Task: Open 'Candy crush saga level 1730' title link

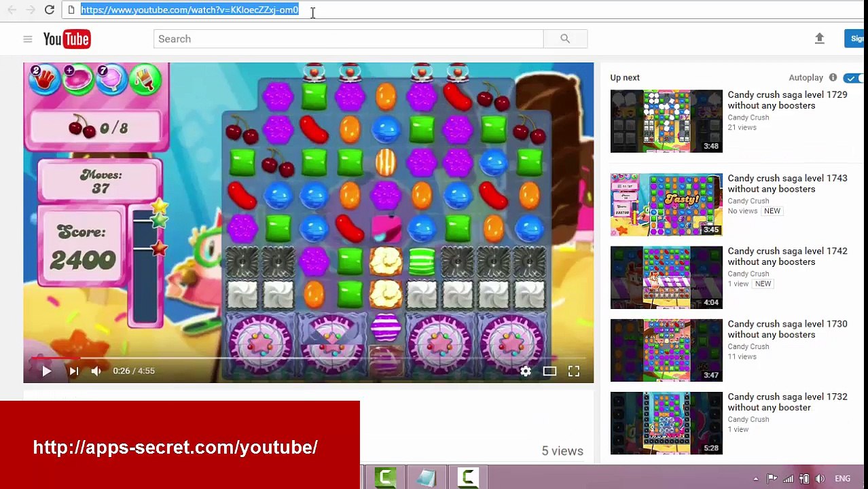Action: (x=787, y=329)
